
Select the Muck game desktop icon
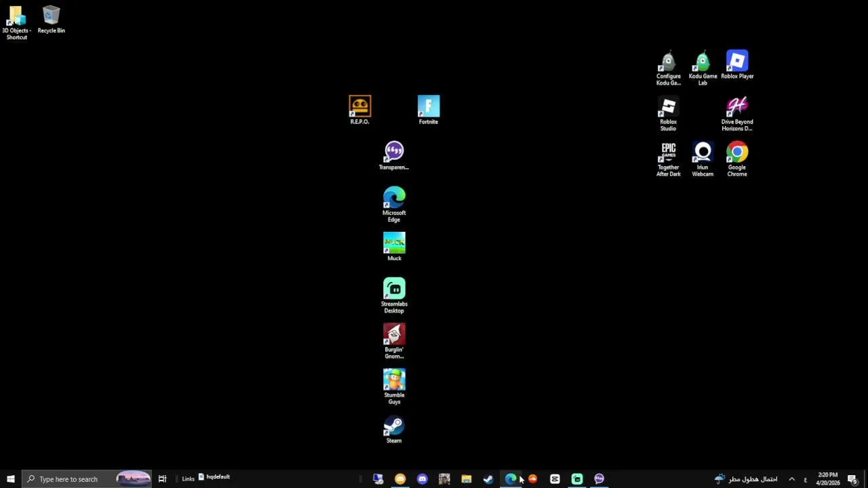394,247
